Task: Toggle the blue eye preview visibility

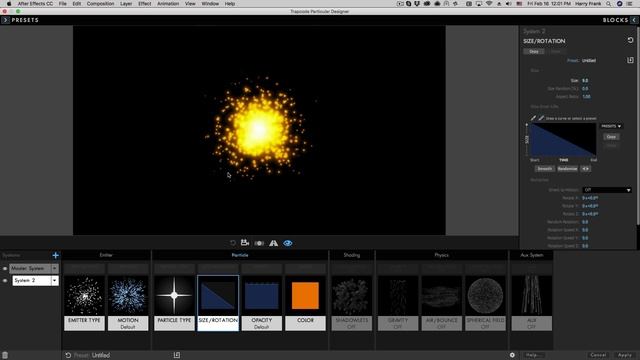Action: [288, 243]
